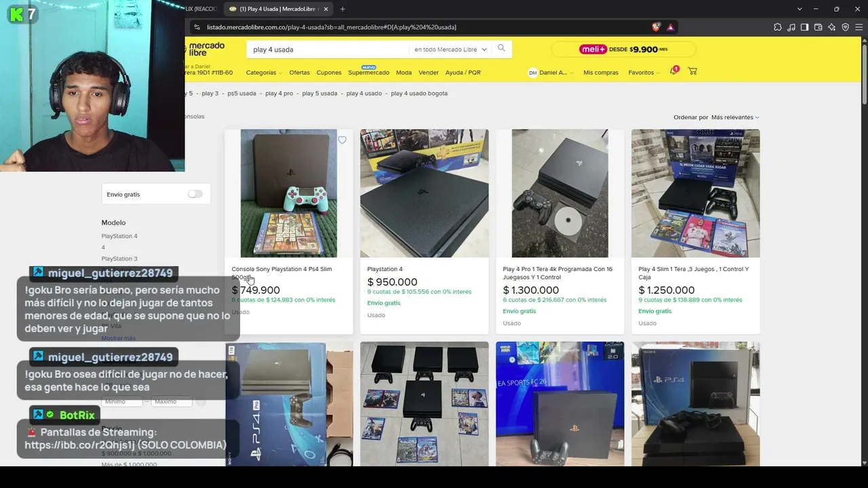Go to the Mercado Libre home logo

click(x=205, y=49)
